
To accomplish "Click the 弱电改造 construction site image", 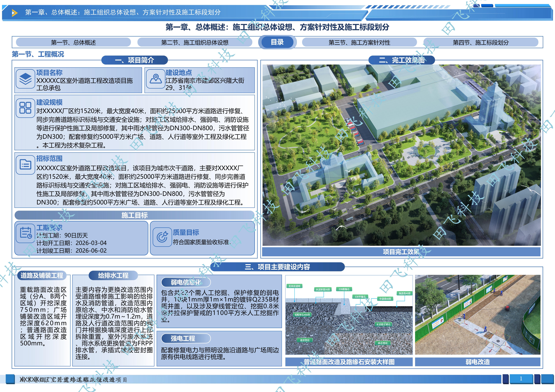I will tap(478, 315).
